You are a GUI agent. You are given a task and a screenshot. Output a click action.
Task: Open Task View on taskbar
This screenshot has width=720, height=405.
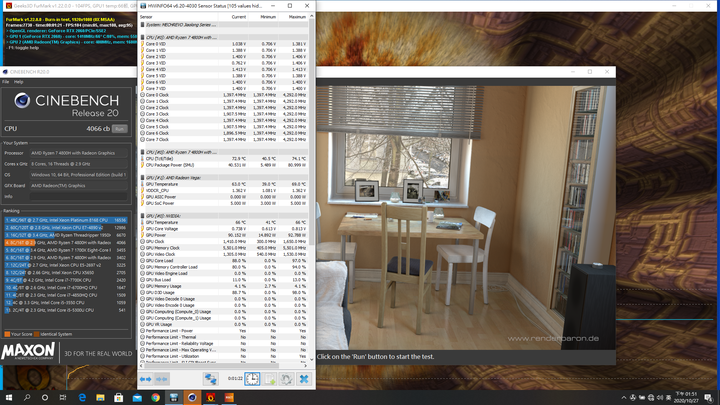point(63,397)
